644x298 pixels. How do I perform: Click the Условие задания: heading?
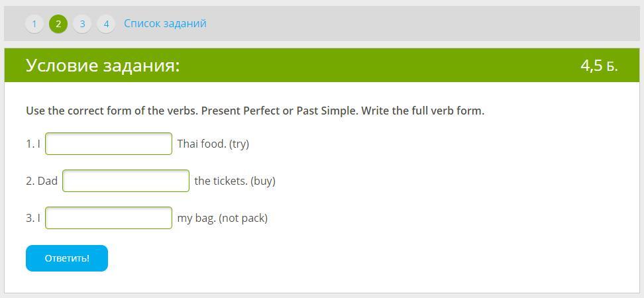[103, 66]
